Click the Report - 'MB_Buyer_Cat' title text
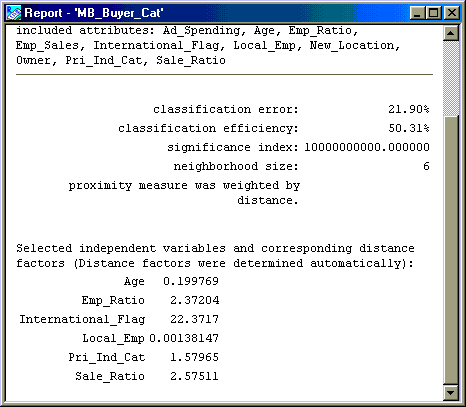The image size is (466, 407). (x=94, y=13)
